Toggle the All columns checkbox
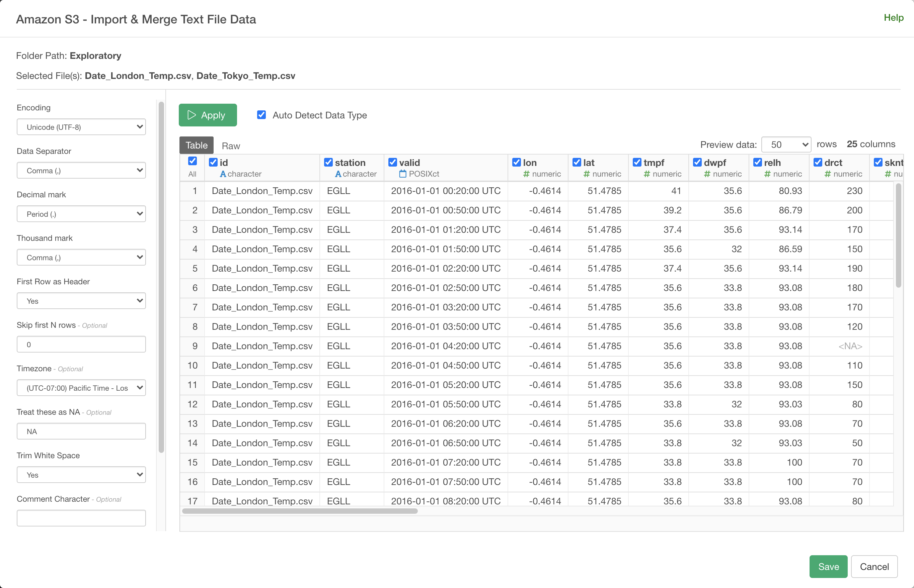The image size is (914, 588). [x=193, y=161]
